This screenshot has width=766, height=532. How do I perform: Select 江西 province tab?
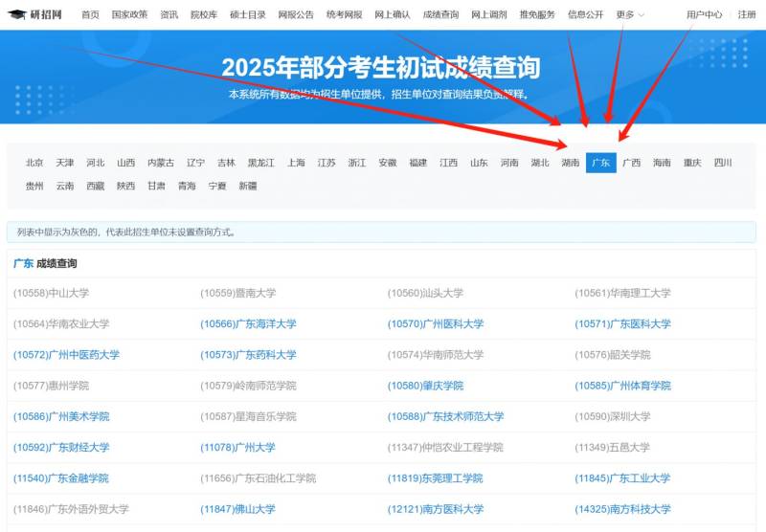click(x=448, y=163)
